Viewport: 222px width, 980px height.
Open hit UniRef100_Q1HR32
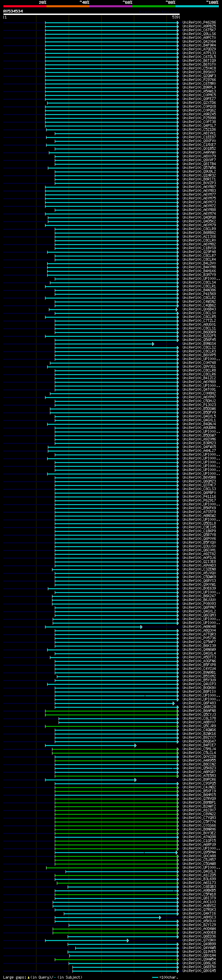click(199, 175)
